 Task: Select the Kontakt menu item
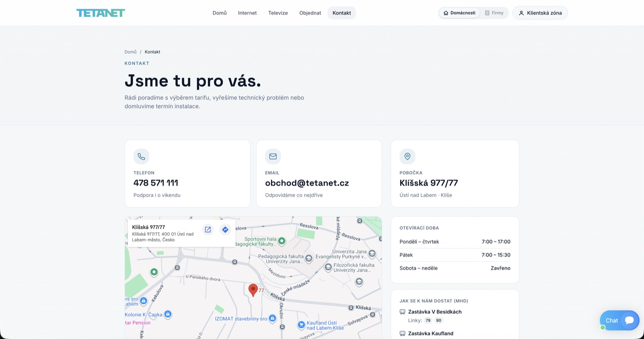point(342,13)
